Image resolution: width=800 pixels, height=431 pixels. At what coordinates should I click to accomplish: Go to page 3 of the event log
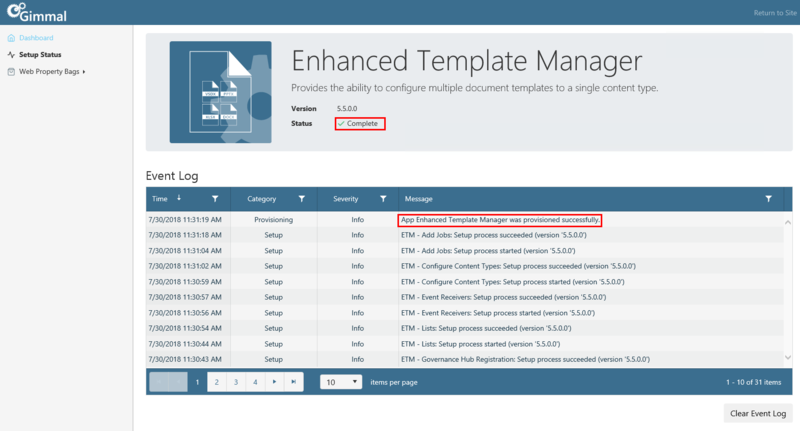point(236,382)
